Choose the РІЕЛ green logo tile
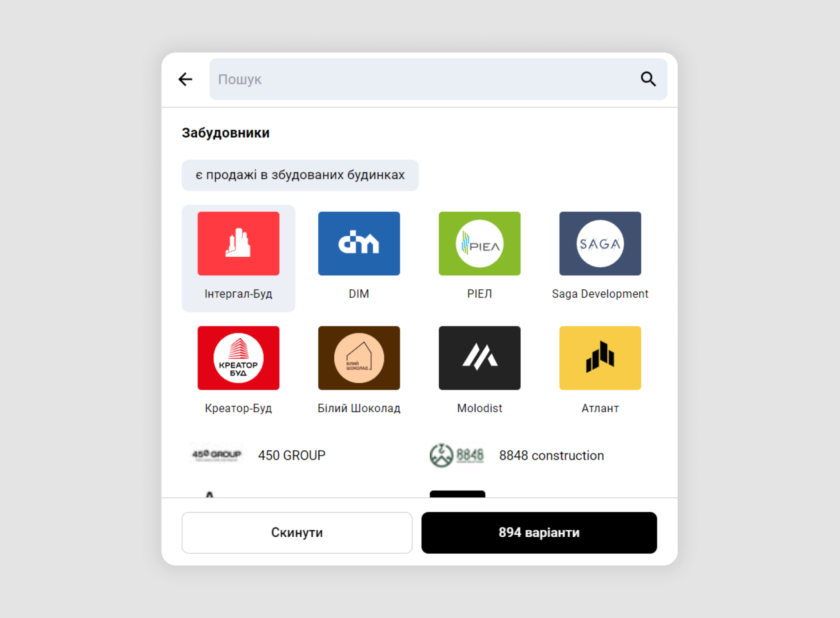 coord(480,243)
